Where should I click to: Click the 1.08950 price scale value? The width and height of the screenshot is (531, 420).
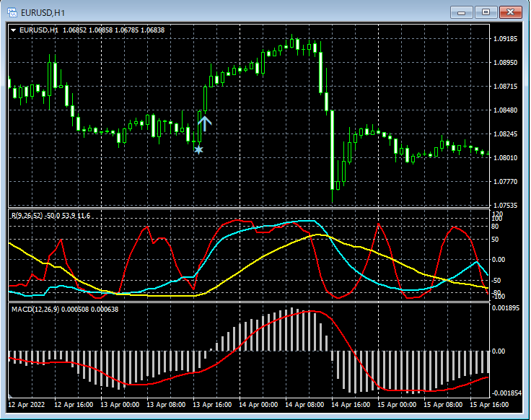pyautogui.click(x=505, y=62)
